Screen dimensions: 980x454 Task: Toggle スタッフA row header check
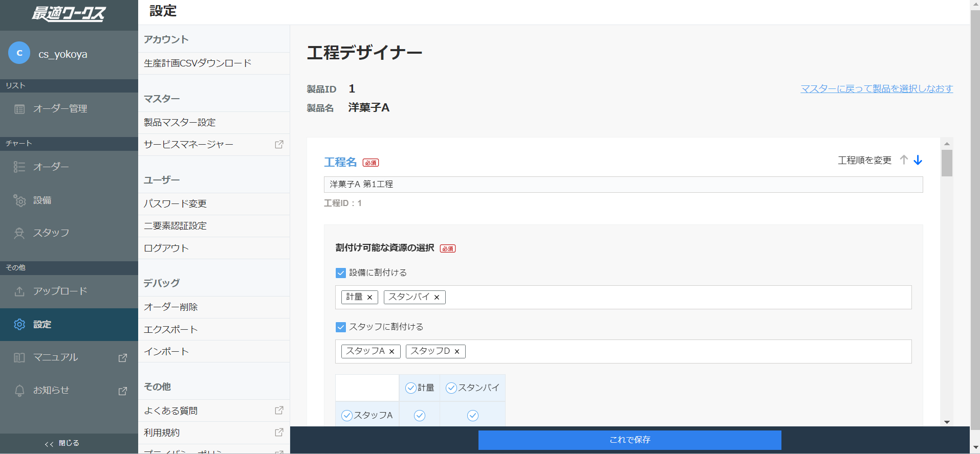coord(347,415)
